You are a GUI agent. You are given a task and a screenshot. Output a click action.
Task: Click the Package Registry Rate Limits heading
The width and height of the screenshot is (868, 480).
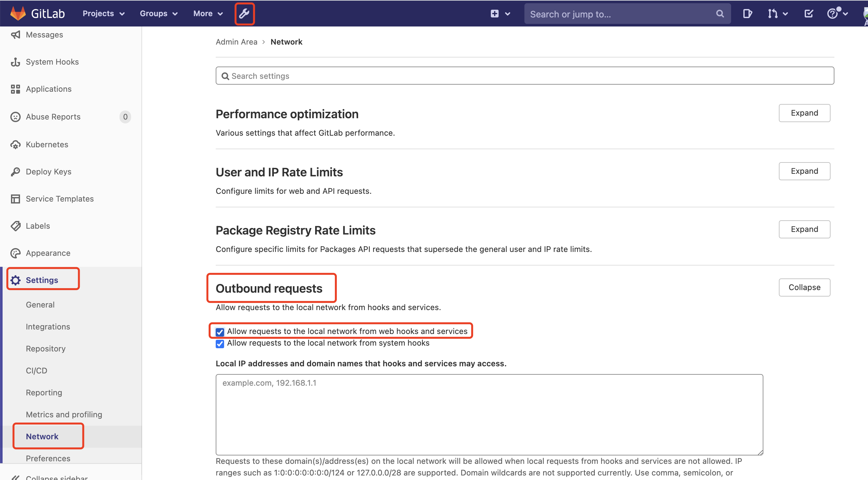[x=295, y=231]
